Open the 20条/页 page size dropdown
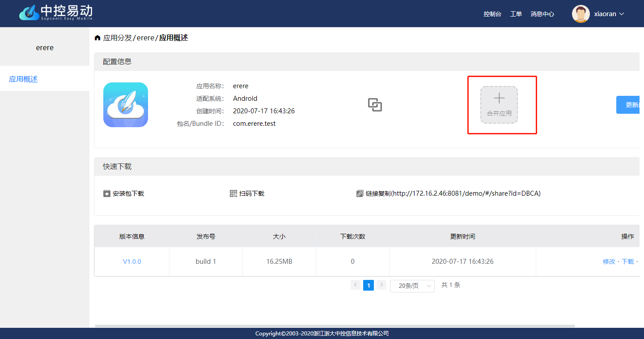This screenshot has height=339, width=644. [412, 286]
